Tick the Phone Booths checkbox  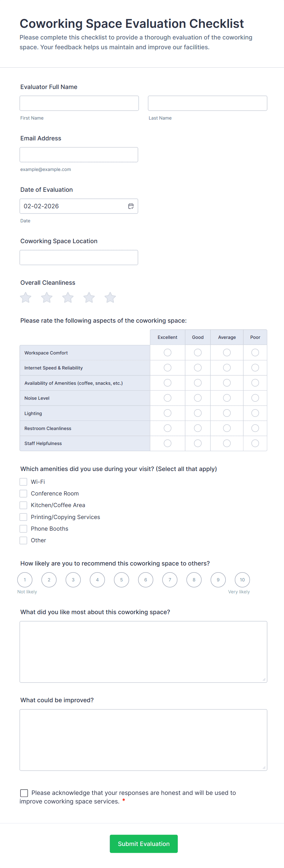click(23, 529)
